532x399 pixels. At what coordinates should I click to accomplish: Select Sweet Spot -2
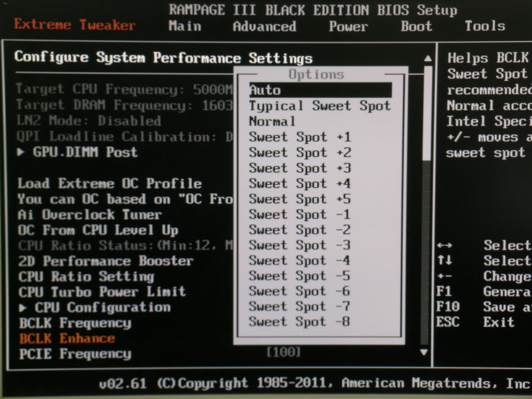pos(300,230)
